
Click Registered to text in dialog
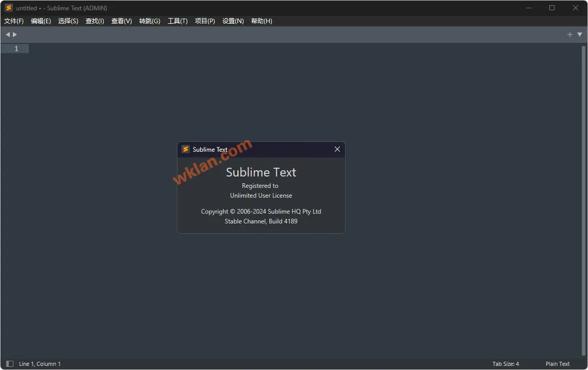[260, 186]
